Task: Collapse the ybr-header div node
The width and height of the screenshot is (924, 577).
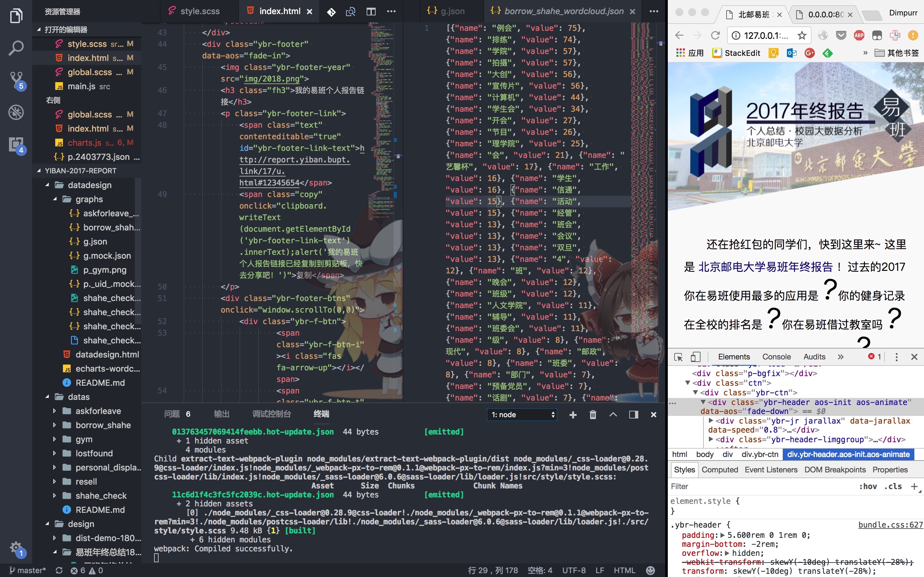Action: (x=703, y=402)
